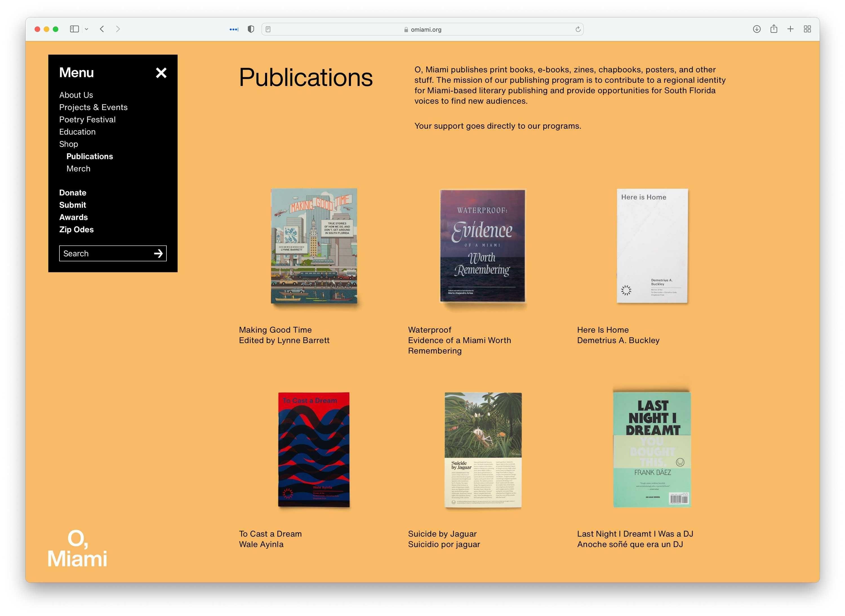Open the Downloads icon in toolbar
This screenshot has height=616, width=845.
pos(757,29)
